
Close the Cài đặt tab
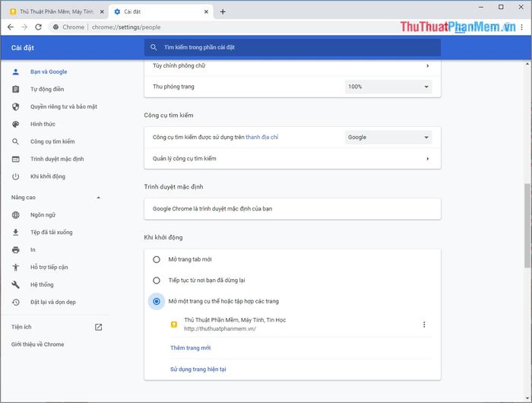(206, 12)
